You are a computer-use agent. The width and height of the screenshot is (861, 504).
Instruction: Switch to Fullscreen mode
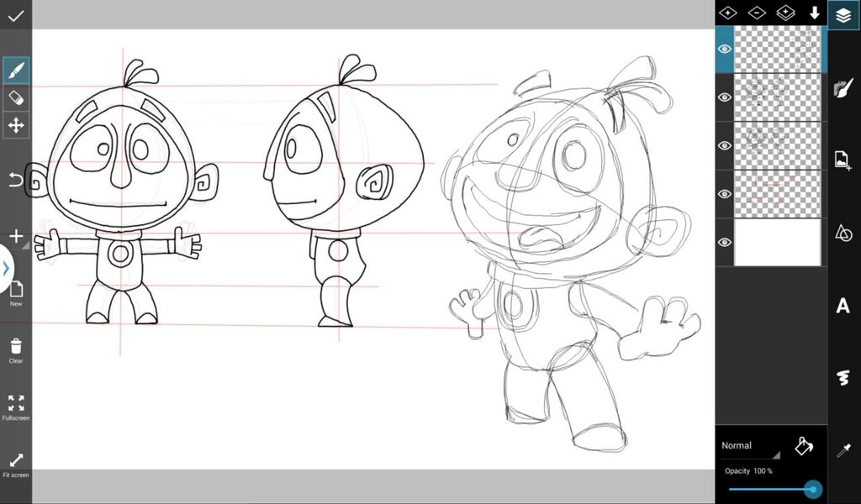click(x=16, y=407)
